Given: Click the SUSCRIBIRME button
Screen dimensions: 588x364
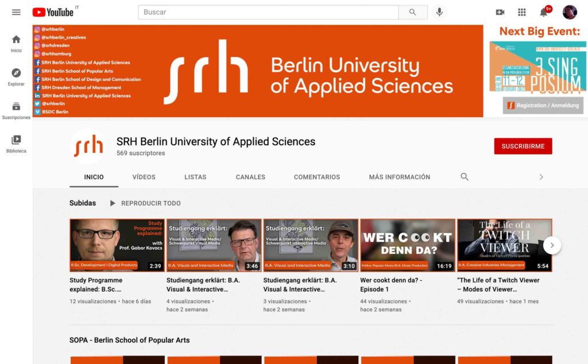Looking at the screenshot, I should coord(523,146).
